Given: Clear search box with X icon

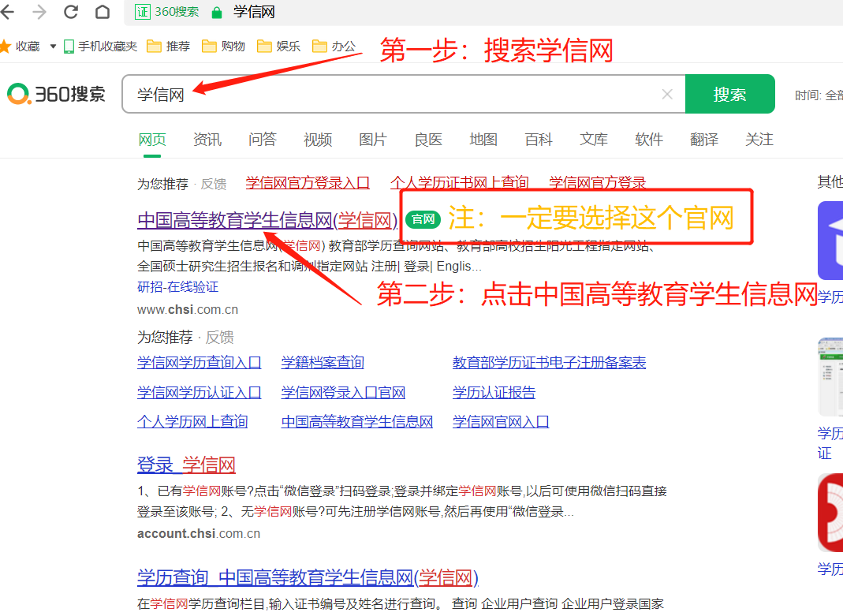Looking at the screenshot, I should coord(667,95).
